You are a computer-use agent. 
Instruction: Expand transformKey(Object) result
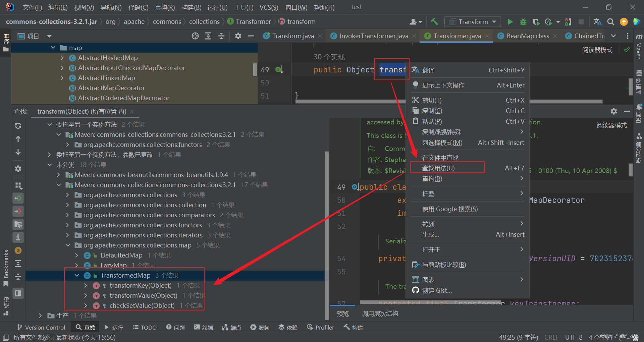point(86,285)
